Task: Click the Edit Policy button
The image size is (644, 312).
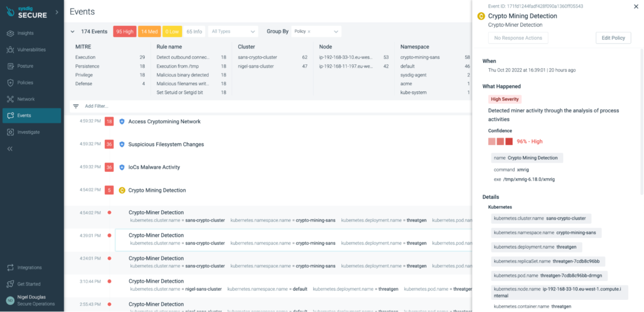Action: click(613, 38)
